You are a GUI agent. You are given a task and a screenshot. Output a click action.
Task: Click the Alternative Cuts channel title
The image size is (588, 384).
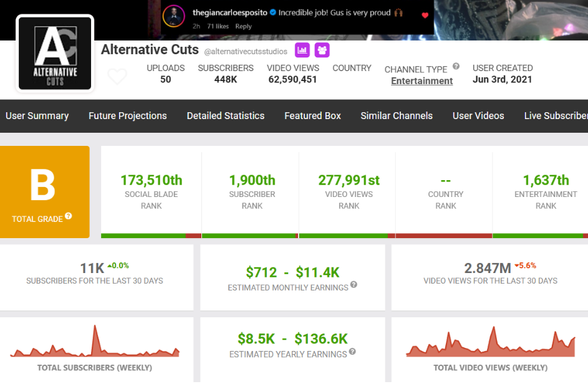(150, 49)
